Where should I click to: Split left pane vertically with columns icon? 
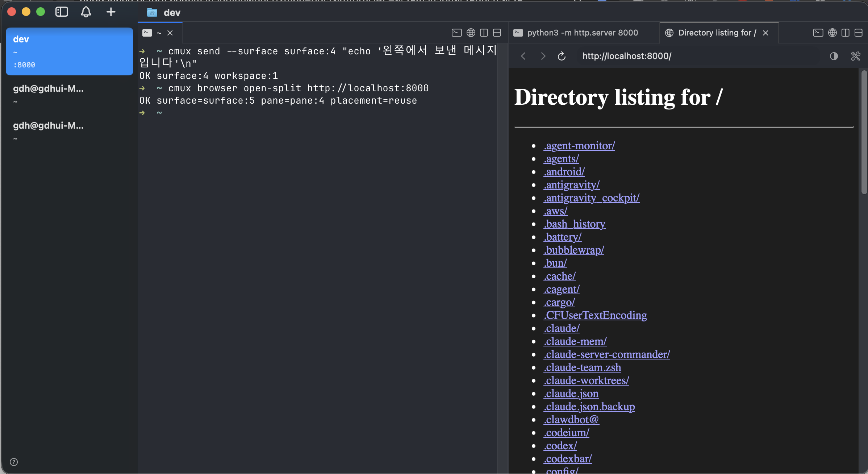click(484, 33)
